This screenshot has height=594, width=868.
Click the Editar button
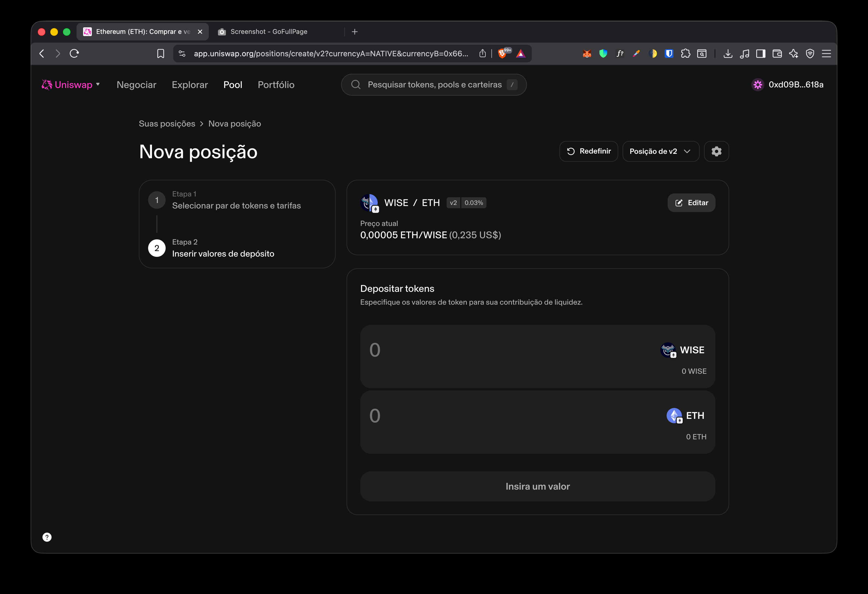pos(691,203)
